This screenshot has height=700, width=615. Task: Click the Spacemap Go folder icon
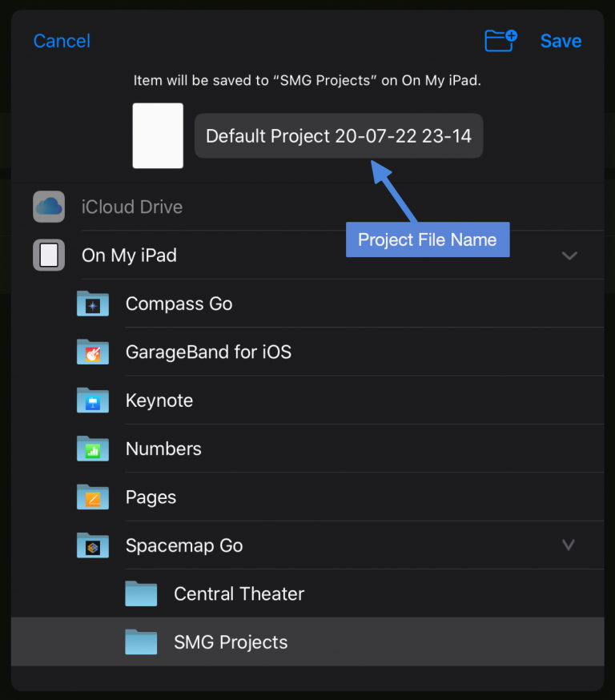[x=93, y=545]
